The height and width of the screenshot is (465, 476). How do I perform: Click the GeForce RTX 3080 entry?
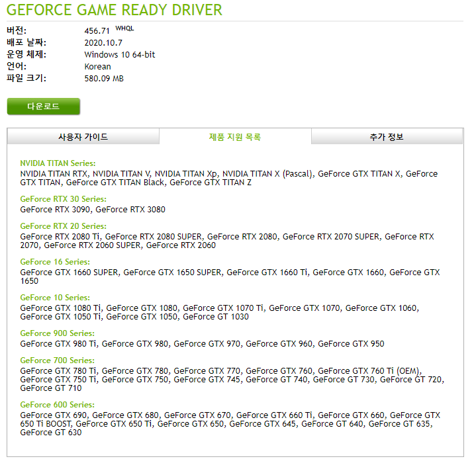pos(130,210)
